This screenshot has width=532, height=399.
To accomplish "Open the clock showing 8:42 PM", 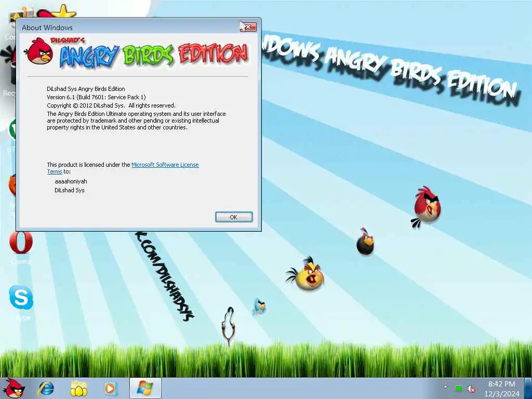I will (x=501, y=389).
